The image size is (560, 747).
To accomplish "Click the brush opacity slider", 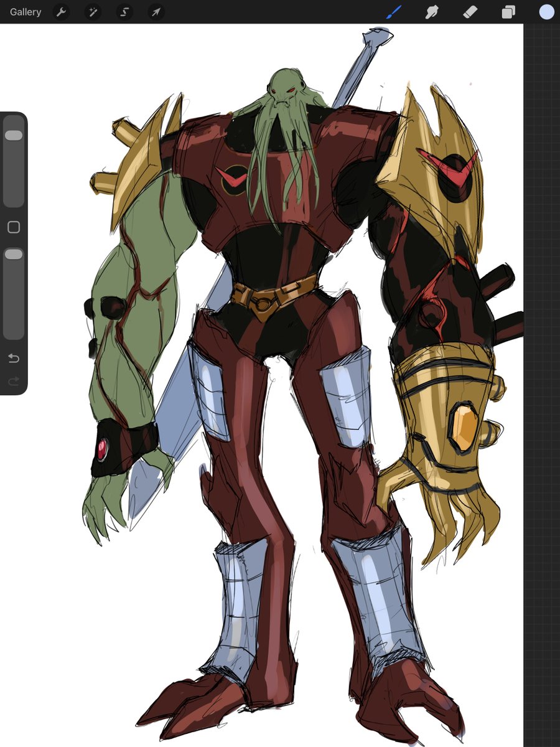I will coord(14,293).
